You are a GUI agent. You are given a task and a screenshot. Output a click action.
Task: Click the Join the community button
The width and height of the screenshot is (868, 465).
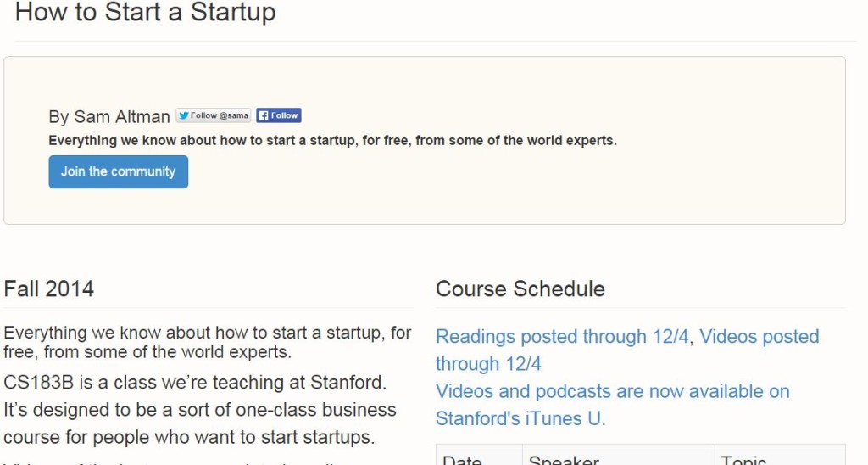(x=119, y=171)
